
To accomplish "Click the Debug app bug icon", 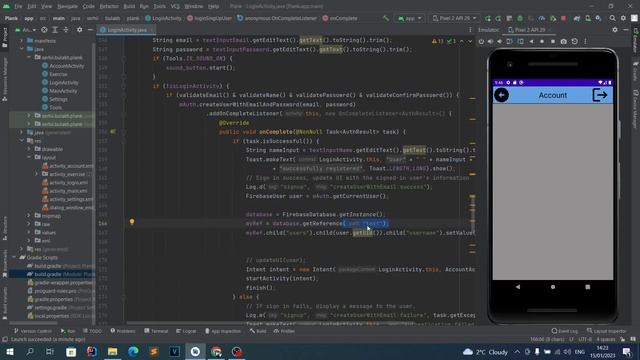I will click(520, 18).
